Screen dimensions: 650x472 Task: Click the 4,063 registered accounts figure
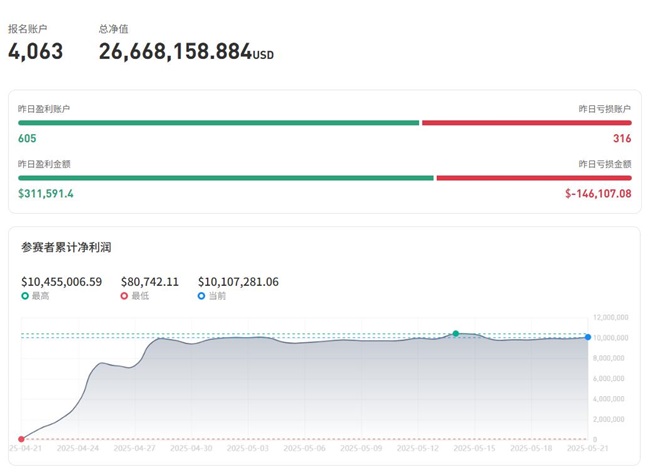[35, 52]
